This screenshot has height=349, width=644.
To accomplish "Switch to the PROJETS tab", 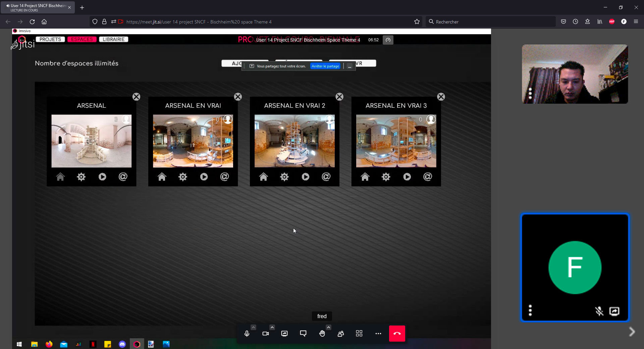I will pyautogui.click(x=50, y=39).
